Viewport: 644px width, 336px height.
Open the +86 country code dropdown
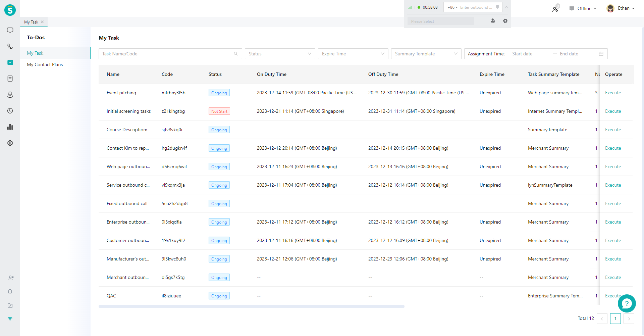click(x=452, y=7)
